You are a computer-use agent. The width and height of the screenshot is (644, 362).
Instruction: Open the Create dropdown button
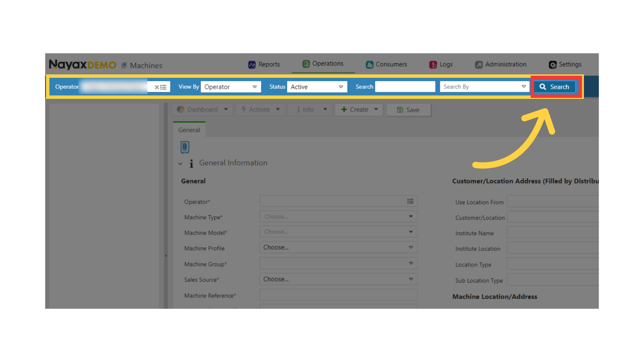359,110
